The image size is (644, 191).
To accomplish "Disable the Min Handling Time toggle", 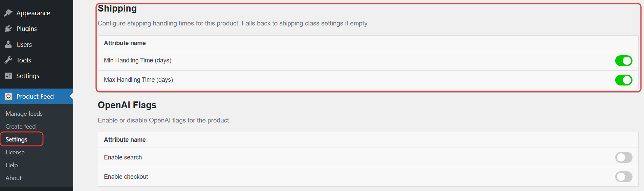I will coord(623,61).
